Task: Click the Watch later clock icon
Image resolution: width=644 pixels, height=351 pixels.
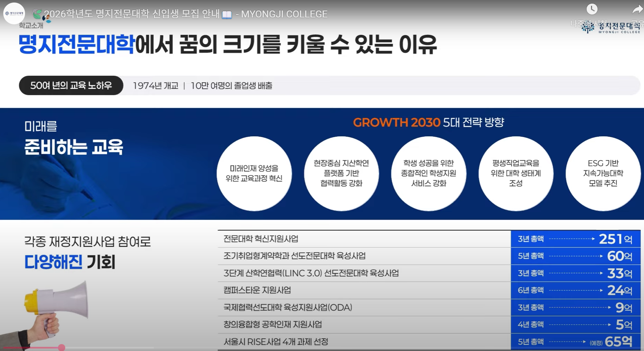Action: (x=592, y=9)
